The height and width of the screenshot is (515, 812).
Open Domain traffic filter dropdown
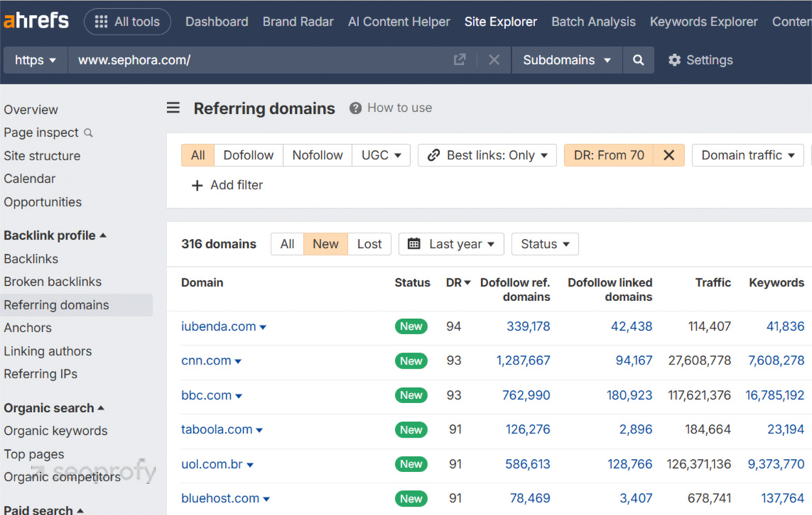pyautogui.click(x=748, y=155)
